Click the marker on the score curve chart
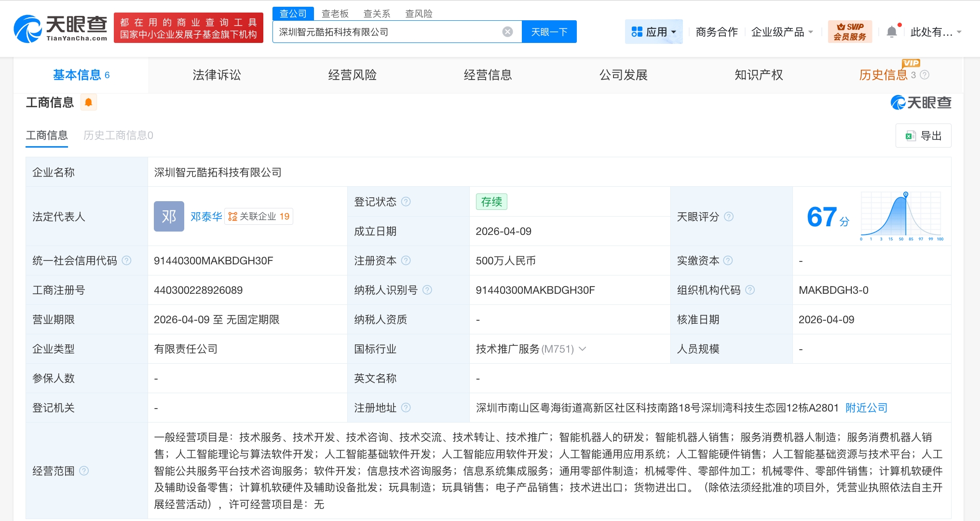Viewport: 980px width, 521px height. click(906, 194)
